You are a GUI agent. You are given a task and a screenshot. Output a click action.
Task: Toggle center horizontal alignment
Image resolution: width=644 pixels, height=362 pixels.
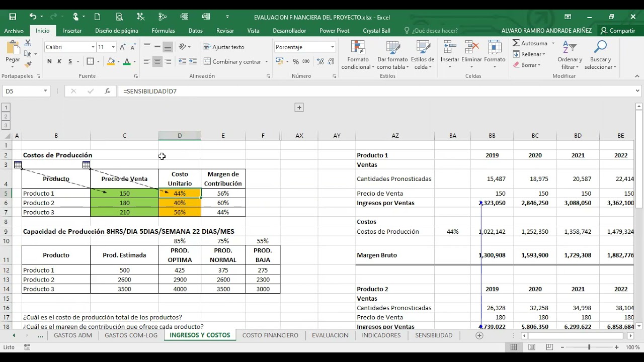(157, 61)
